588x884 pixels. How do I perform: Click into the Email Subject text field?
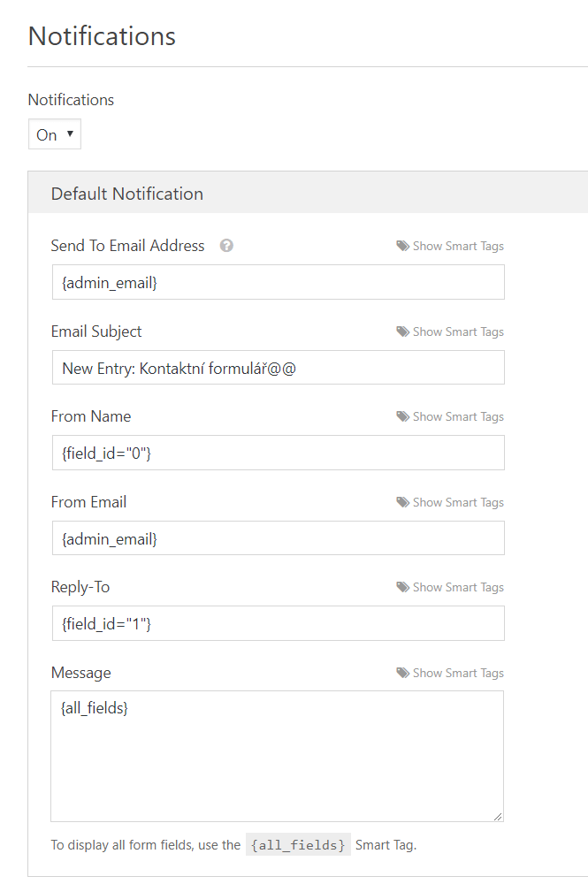pyautogui.click(x=279, y=368)
